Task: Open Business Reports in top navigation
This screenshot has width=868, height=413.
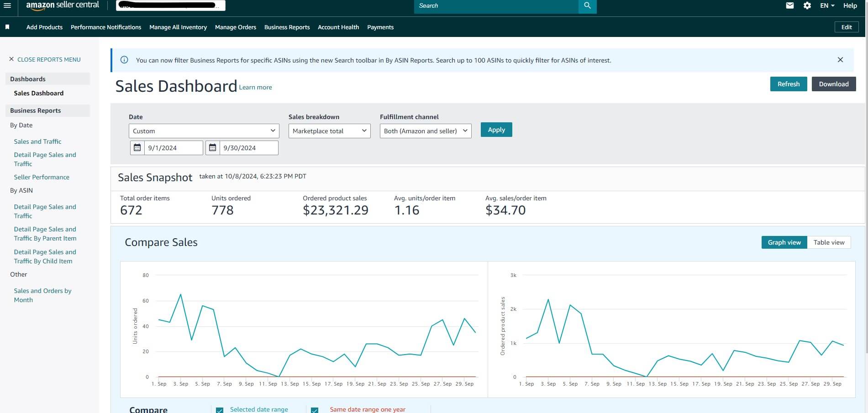Action: pyautogui.click(x=287, y=27)
